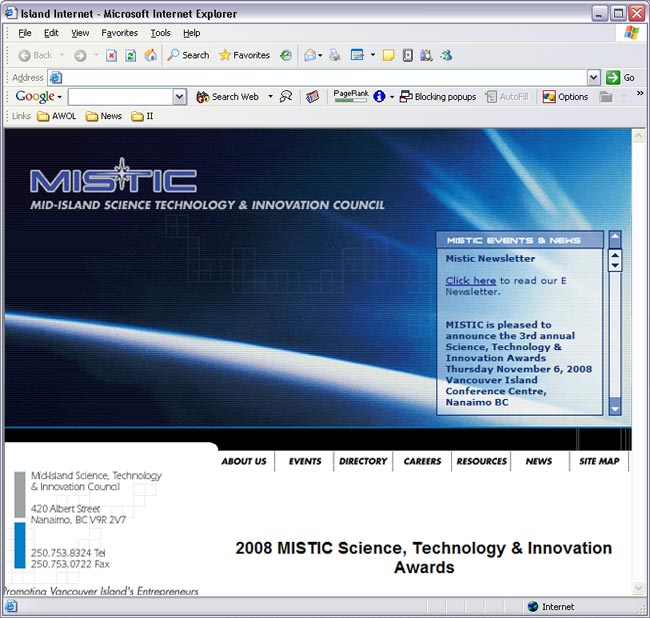The width and height of the screenshot is (650, 618).
Task: Expand Google toolbar overflow chevron
Action: [640, 94]
